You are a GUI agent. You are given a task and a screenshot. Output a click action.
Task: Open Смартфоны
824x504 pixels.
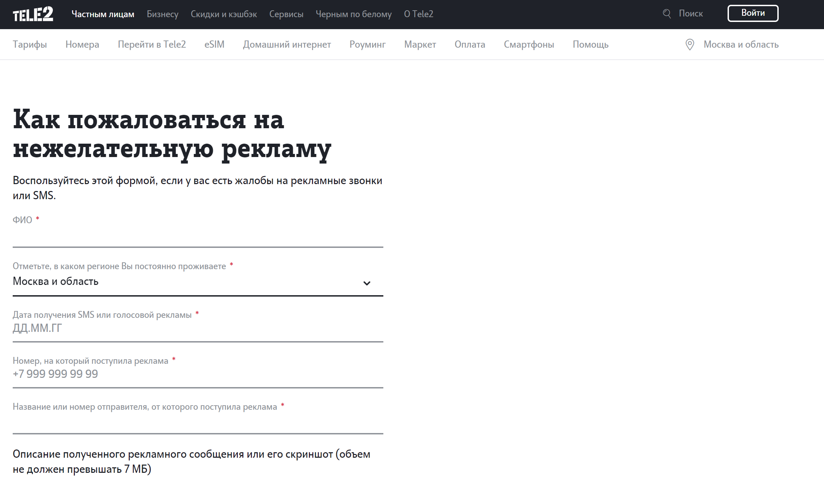(529, 45)
